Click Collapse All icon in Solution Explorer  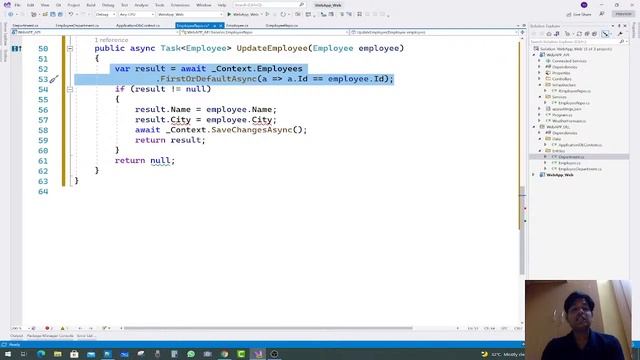pos(587,34)
